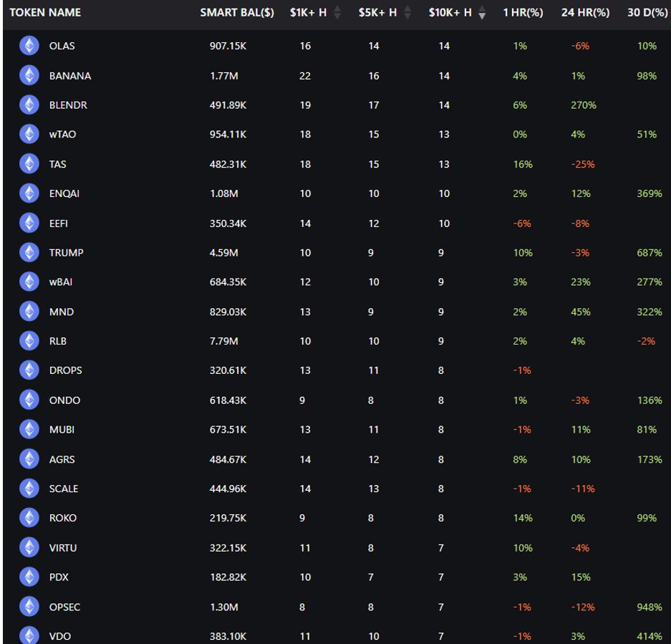Select the 684.35K smart balance for wBAI
671x644 pixels.
(228, 282)
